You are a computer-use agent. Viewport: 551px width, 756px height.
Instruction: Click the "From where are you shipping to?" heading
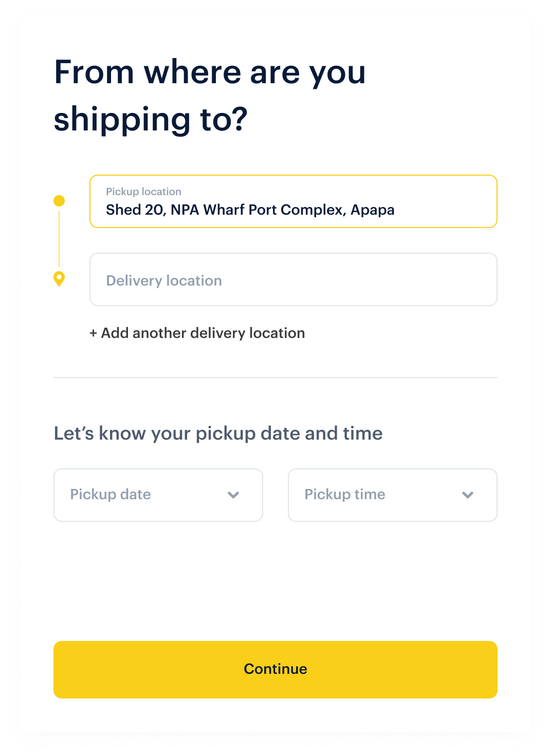point(210,96)
